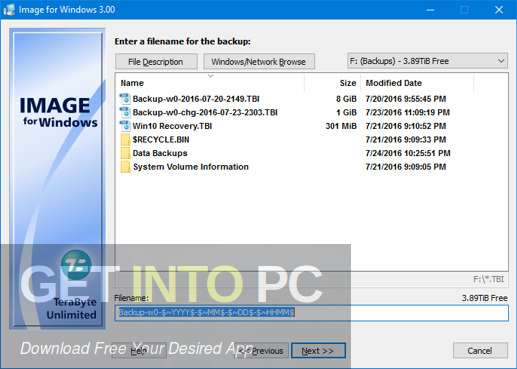Minimize the Image for Windows window
Screen dimensions: 517x369
coord(430,10)
